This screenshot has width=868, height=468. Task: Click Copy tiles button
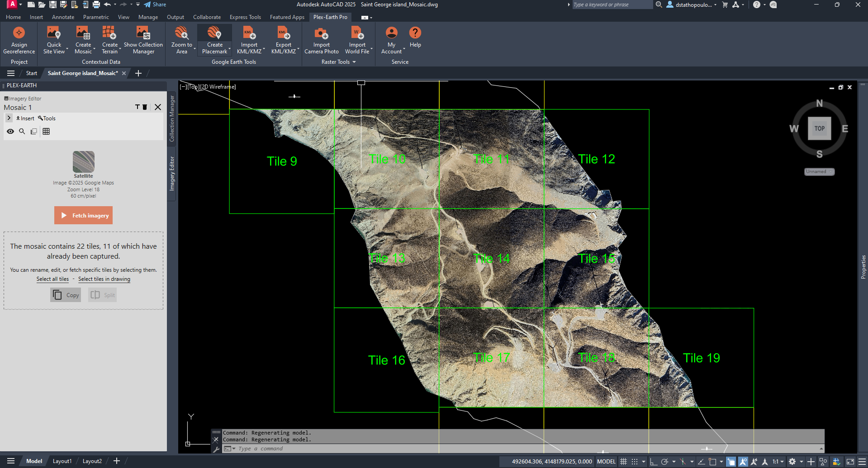(66, 295)
